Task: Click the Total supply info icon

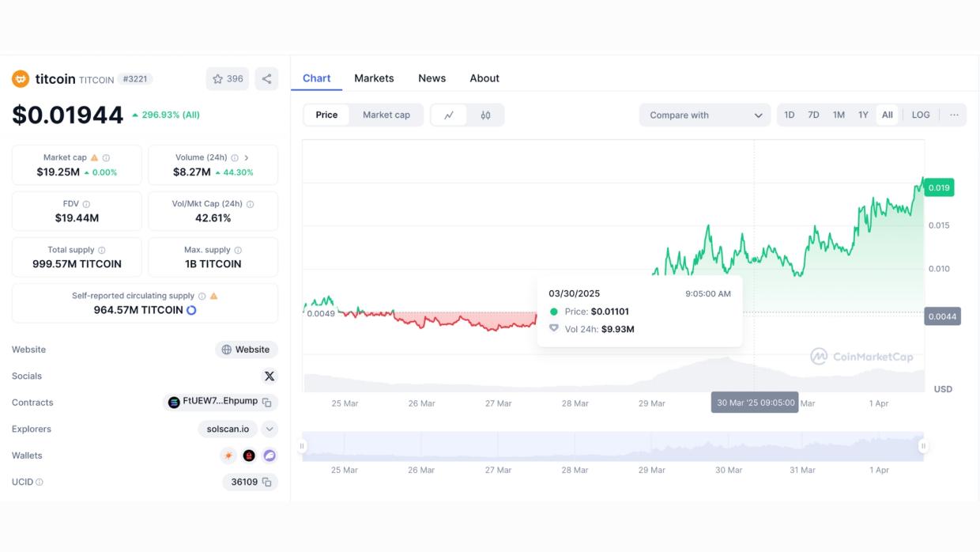Action: [102, 250]
